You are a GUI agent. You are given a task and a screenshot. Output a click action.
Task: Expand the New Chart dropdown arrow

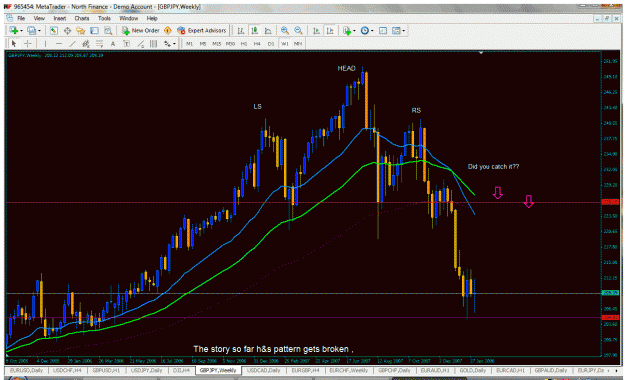21,31
